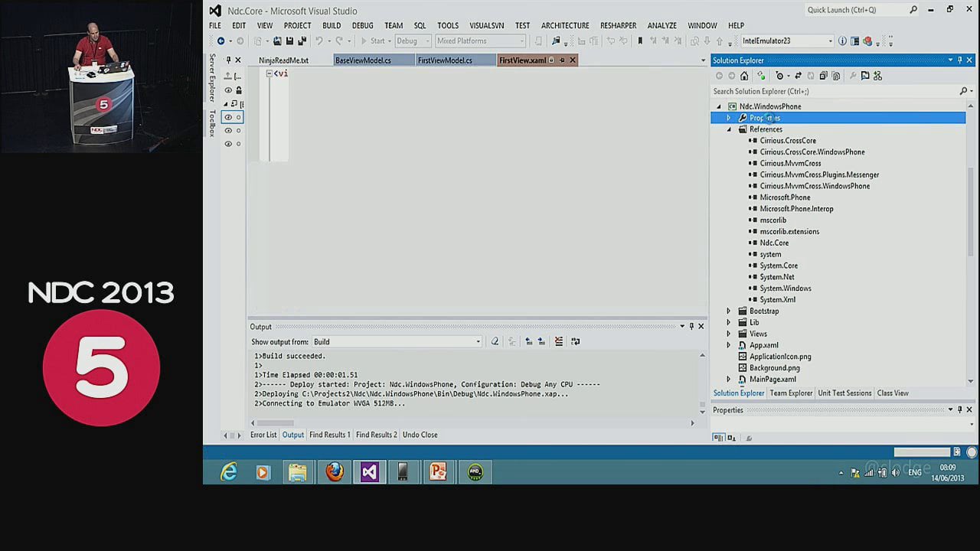Open the RESHARPER menu
980x551 pixels.
(618, 25)
